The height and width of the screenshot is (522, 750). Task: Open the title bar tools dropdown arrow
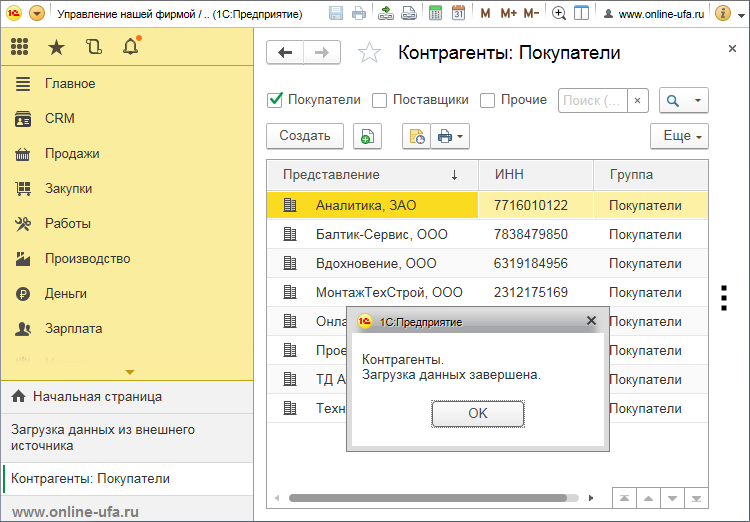tap(742, 15)
